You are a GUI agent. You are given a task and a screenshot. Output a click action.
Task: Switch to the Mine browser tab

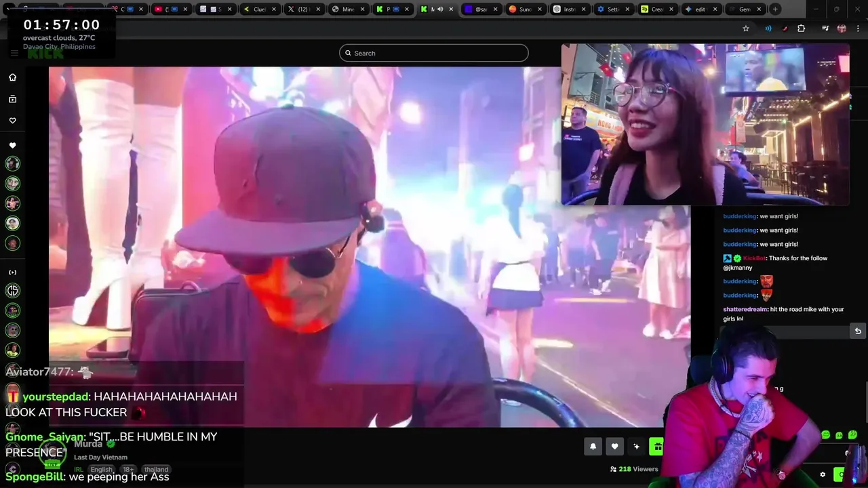click(347, 9)
